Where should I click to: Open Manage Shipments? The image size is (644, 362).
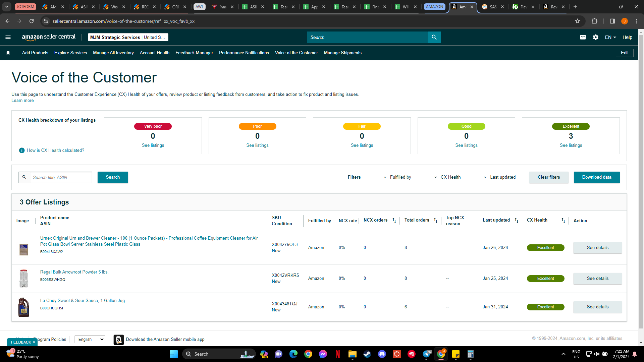click(x=343, y=53)
